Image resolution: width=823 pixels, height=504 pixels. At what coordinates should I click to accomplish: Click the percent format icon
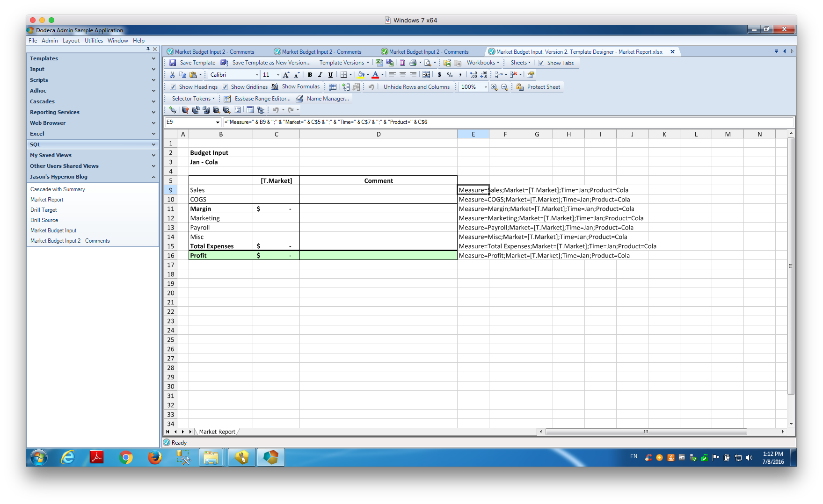(450, 75)
